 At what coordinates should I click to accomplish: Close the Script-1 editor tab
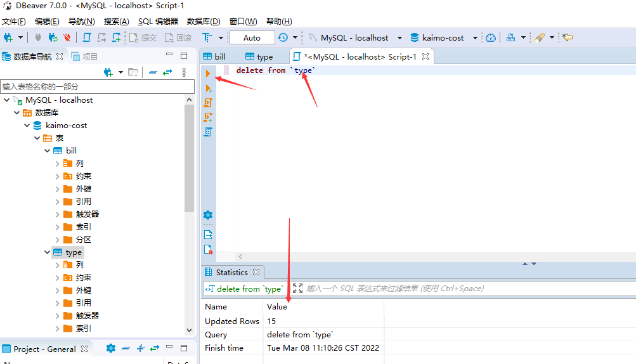425,57
